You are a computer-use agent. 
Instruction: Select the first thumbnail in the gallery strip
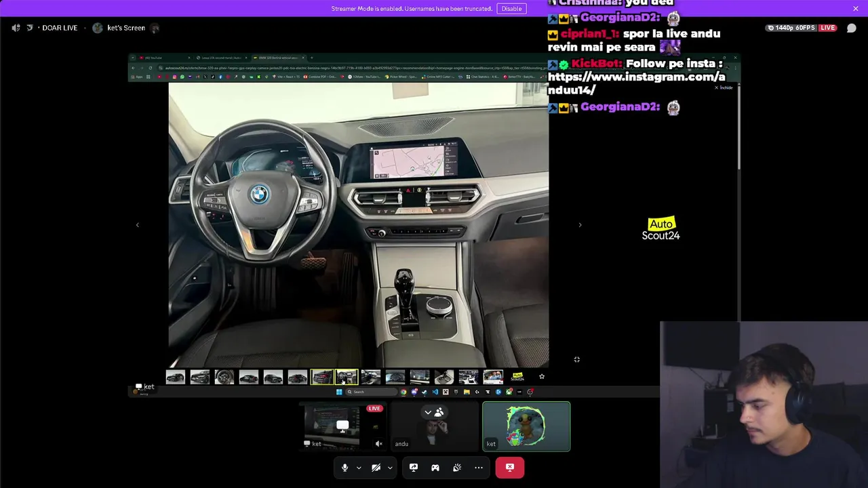click(x=176, y=377)
